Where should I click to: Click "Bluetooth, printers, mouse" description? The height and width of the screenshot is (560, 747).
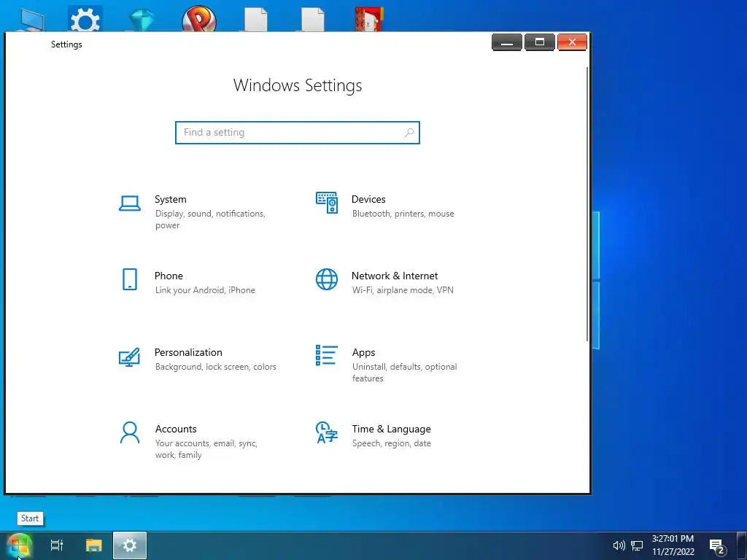(403, 214)
